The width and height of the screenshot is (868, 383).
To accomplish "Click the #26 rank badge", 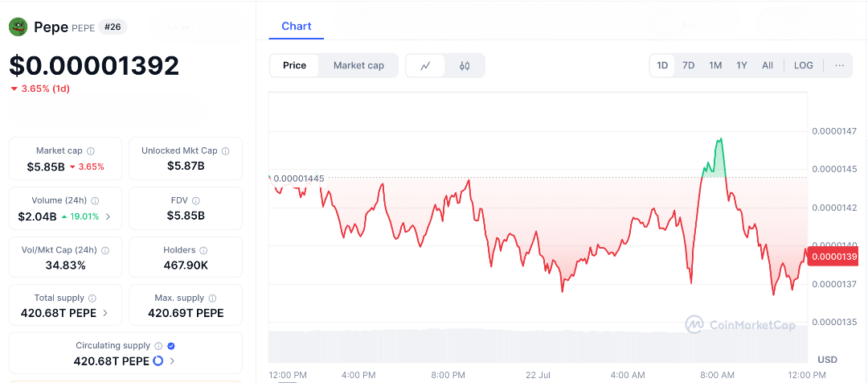I will (113, 27).
